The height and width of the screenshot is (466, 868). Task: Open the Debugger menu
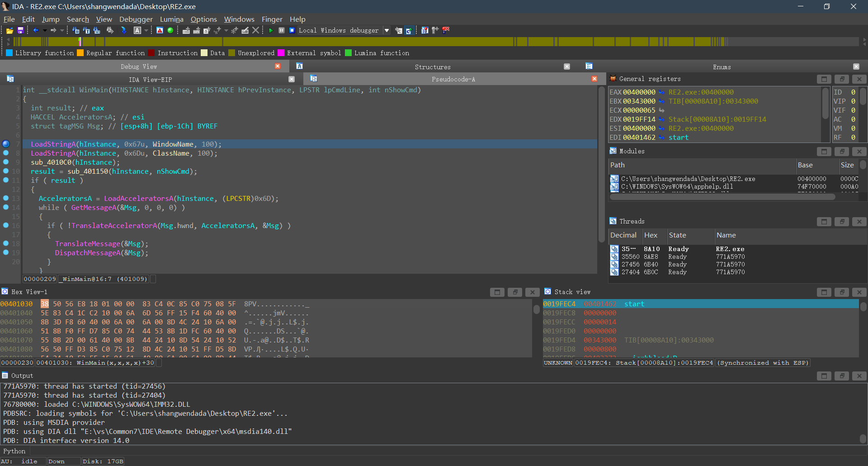coord(136,19)
